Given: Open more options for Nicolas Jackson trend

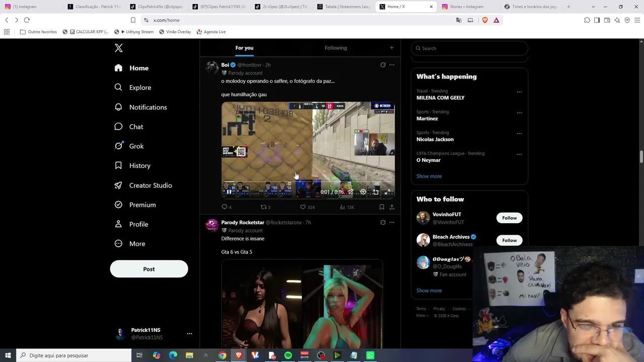Looking at the screenshot, I should click(519, 134).
